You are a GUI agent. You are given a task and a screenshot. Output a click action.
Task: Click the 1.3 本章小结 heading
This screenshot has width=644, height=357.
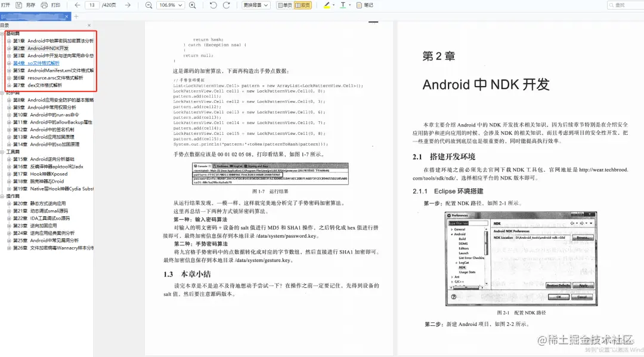(x=187, y=275)
